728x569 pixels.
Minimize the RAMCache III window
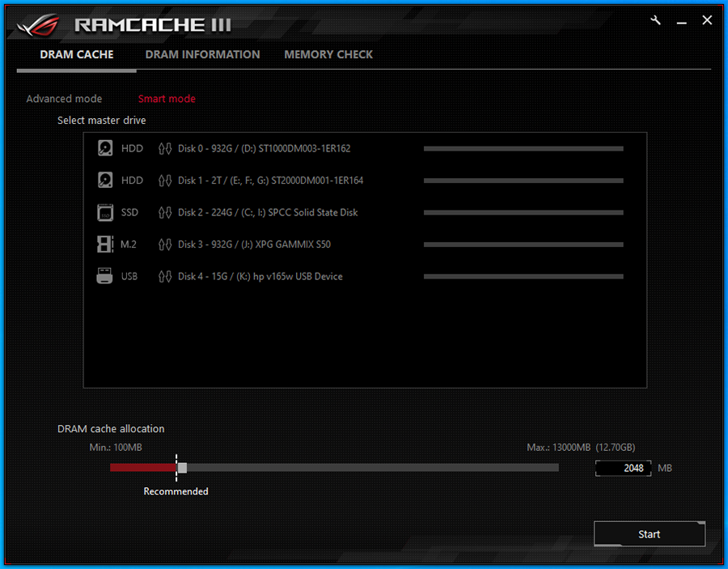682,21
